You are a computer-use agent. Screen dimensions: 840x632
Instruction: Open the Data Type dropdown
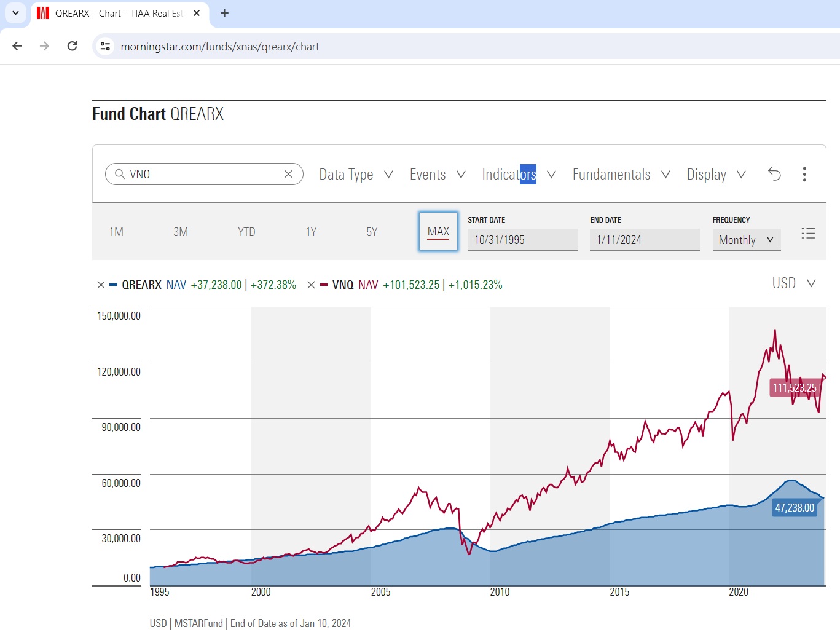pos(356,175)
